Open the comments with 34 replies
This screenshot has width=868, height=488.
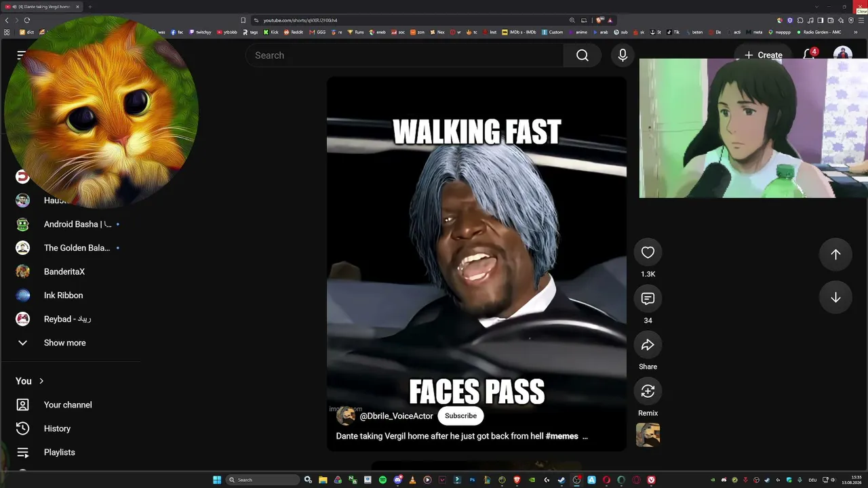648,299
